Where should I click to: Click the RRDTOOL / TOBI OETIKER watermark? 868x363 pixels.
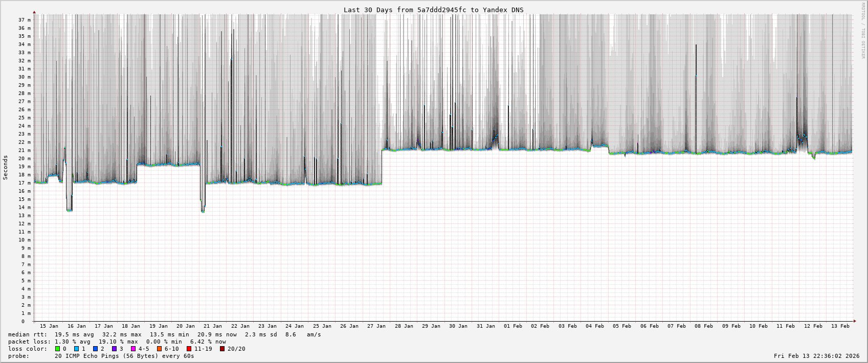coord(863,31)
